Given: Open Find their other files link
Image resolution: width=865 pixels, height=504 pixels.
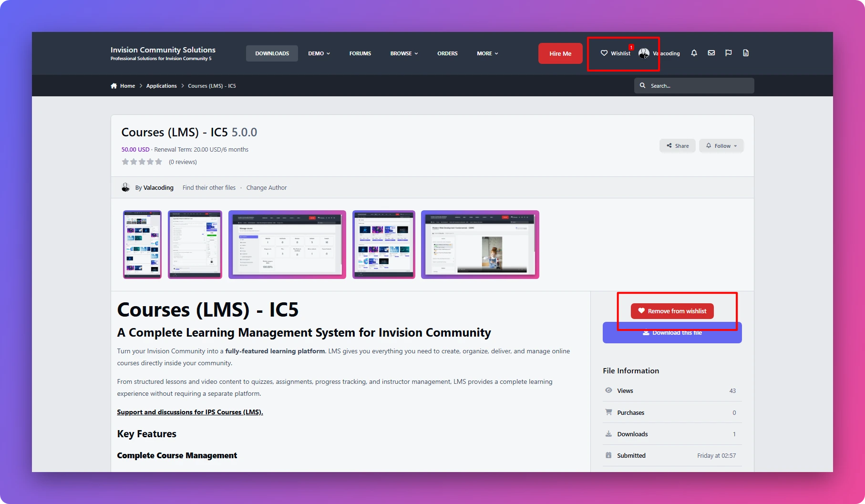Looking at the screenshot, I should 209,187.
